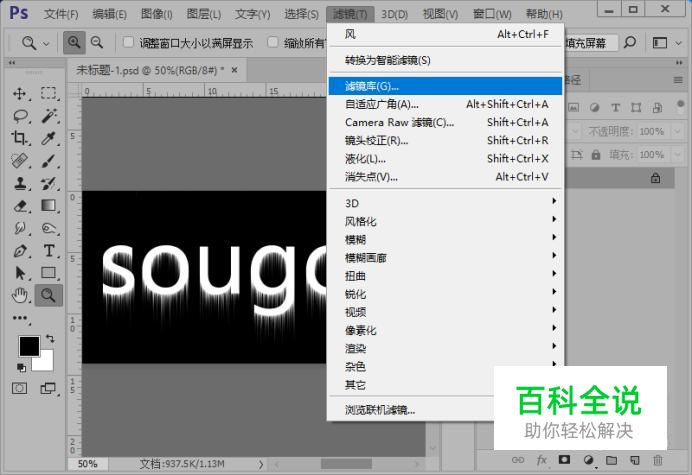Create new adjustment layer icon
Viewport: 692px width, 475px height.
point(588,460)
